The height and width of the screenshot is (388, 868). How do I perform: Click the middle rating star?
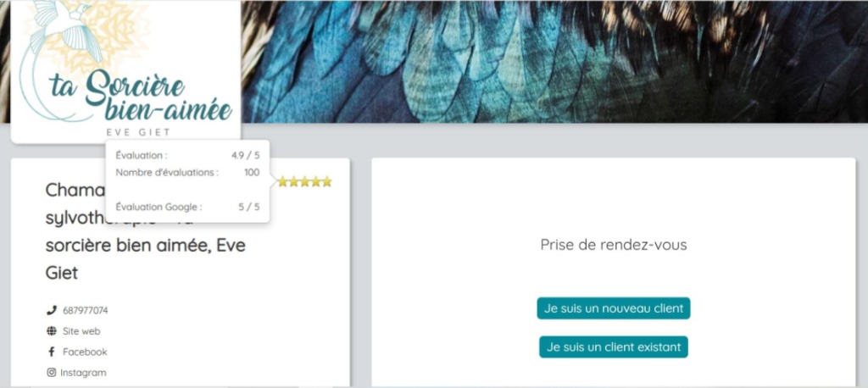coord(305,181)
